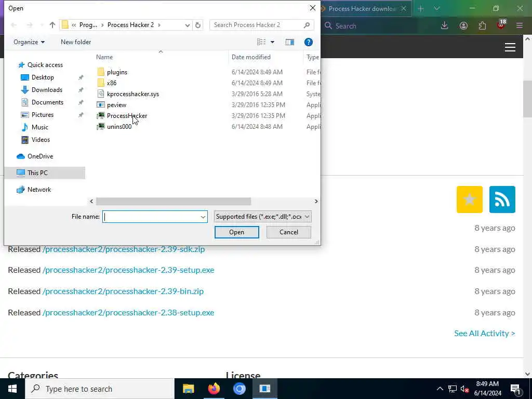Open processhacker-2.39-bin.zip link
The height and width of the screenshot is (399, 532).
pyautogui.click(x=123, y=291)
